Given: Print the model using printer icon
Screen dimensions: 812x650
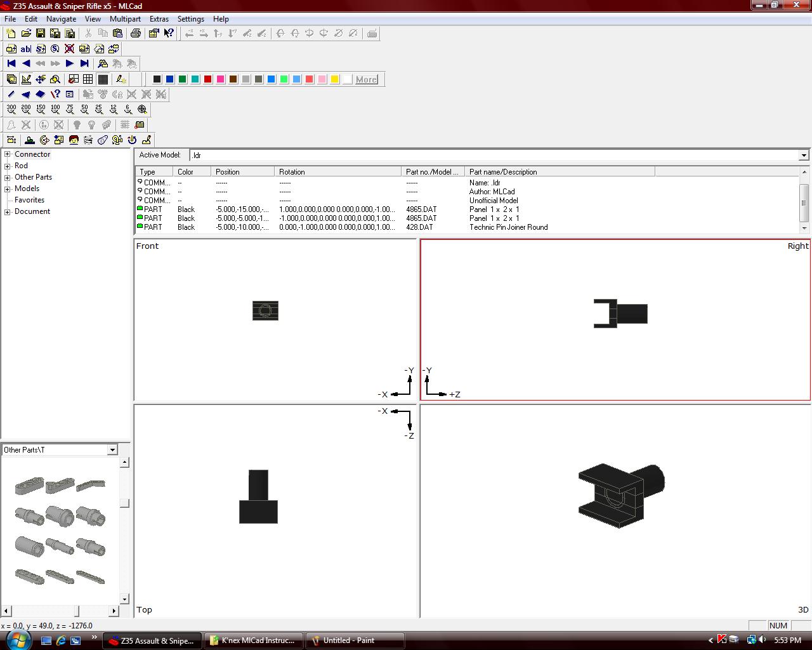Looking at the screenshot, I should click(x=135, y=34).
